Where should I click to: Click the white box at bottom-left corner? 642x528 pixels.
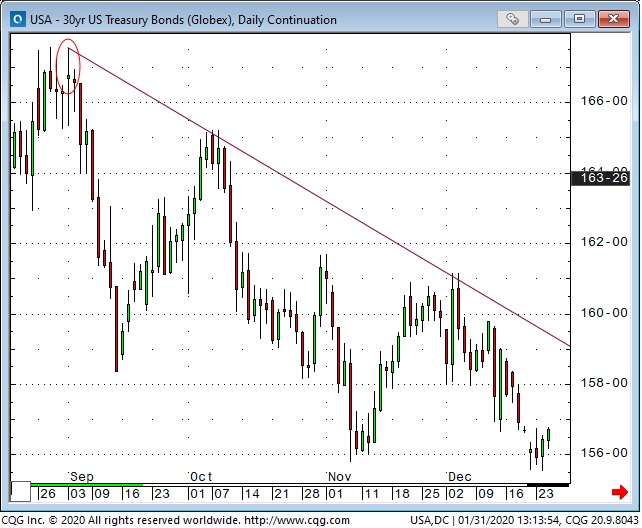click(20, 492)
